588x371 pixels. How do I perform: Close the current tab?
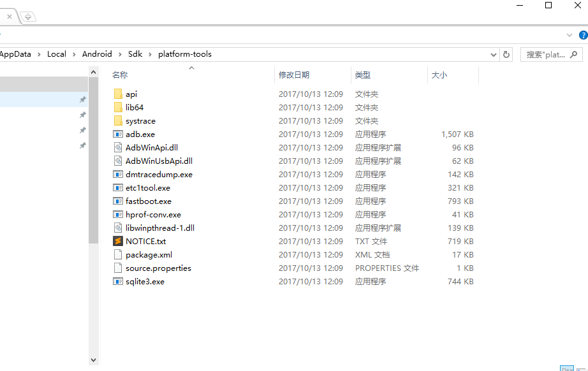(x=10, y=17)
